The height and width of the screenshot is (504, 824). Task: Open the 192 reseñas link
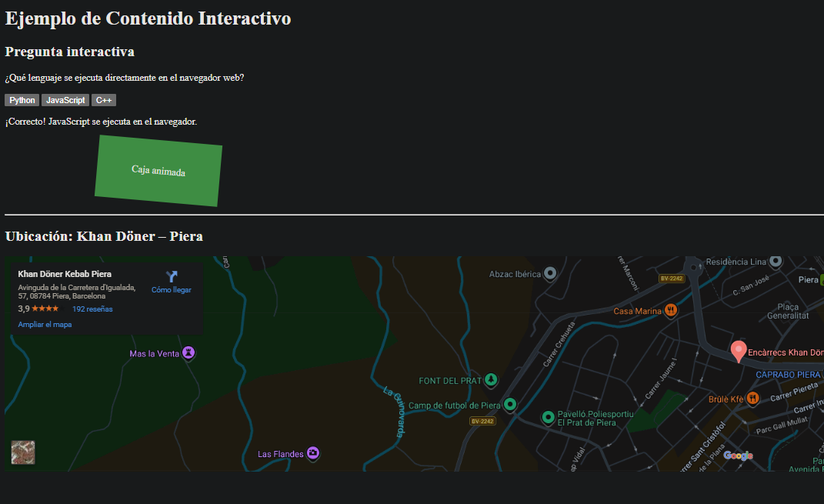[92, 309]
